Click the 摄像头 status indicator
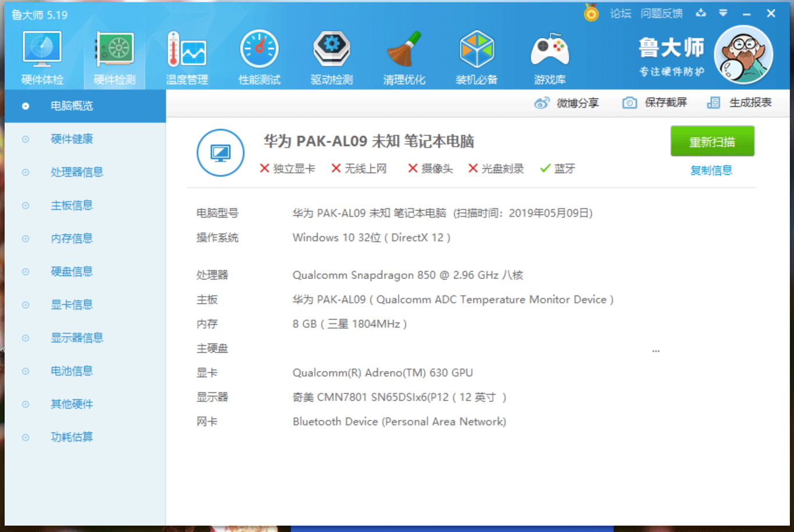794x532 pixels. (430, 169)
